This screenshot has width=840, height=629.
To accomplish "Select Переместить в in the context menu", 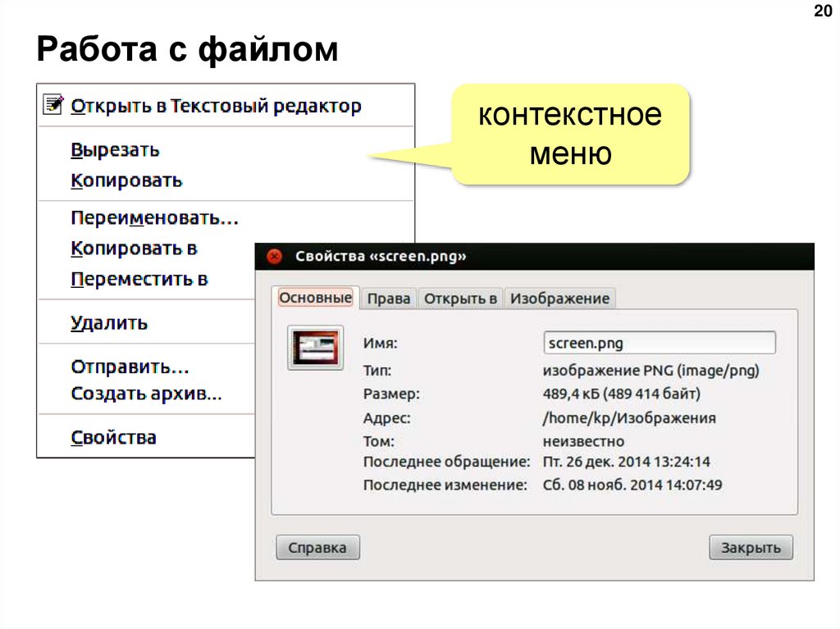I will point(140,278).
